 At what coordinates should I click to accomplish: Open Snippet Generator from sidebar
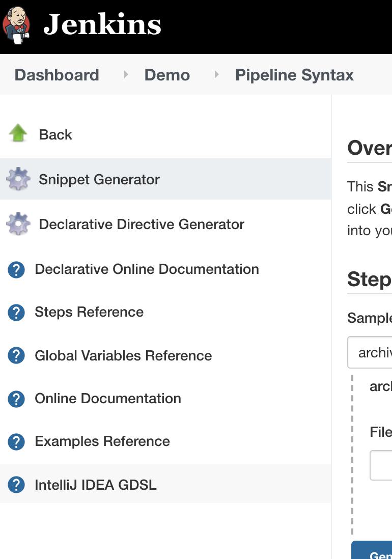99,179
